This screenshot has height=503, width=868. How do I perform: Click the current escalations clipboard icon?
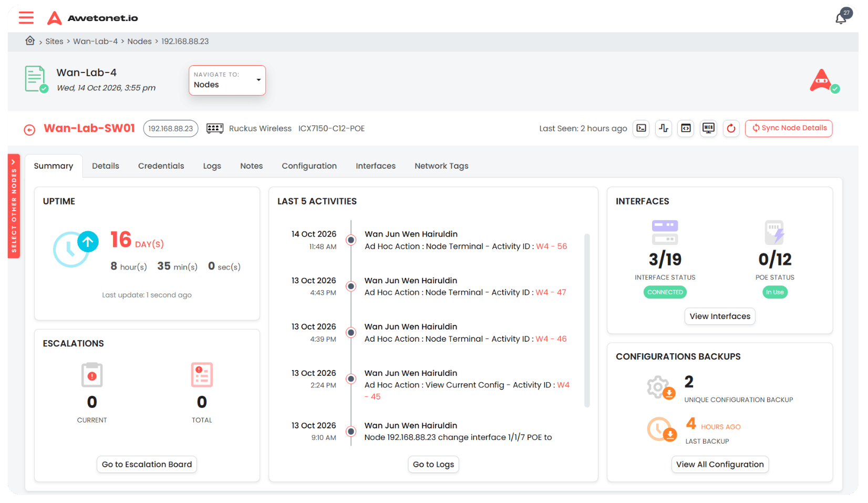pyautogui.click(x=92, y=375)
